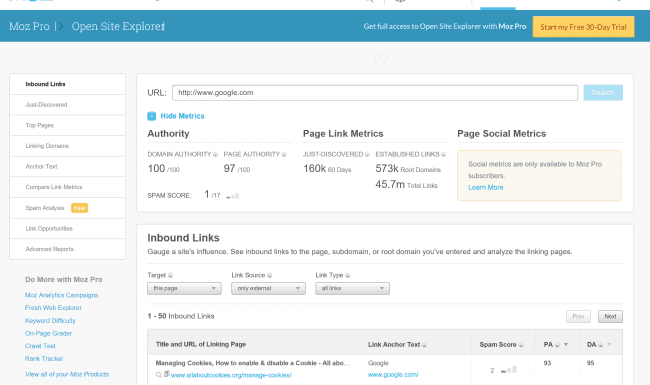Viewport: 650px width, 385px height.
Task: Click the Target info icon
Action: click(x=170, y=275)
